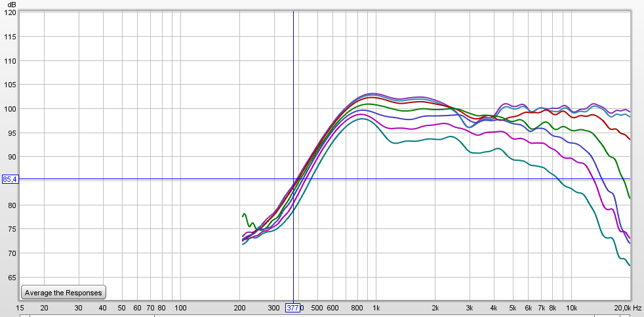The width and height of the screenshot is (644, 317).
Task: Click the 90 dB level axis label
Action: [12, 157]
